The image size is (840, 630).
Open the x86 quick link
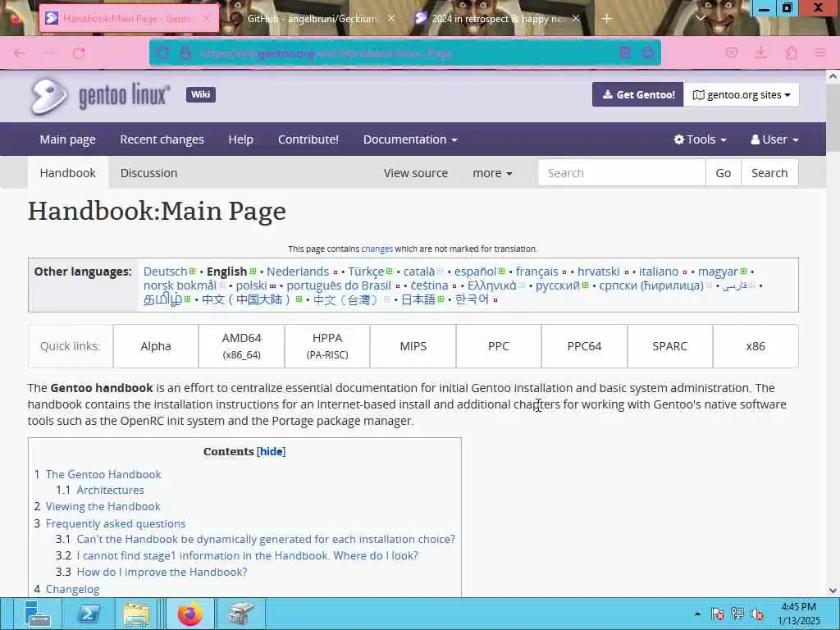click(x=756, y=346)
